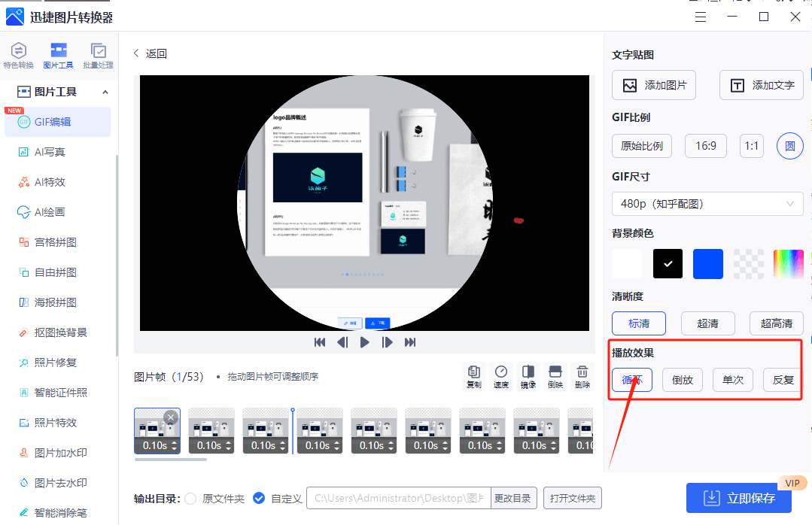Set playback effect to 倒放
This screenshot has height=525, width=812.
[683, 380]
